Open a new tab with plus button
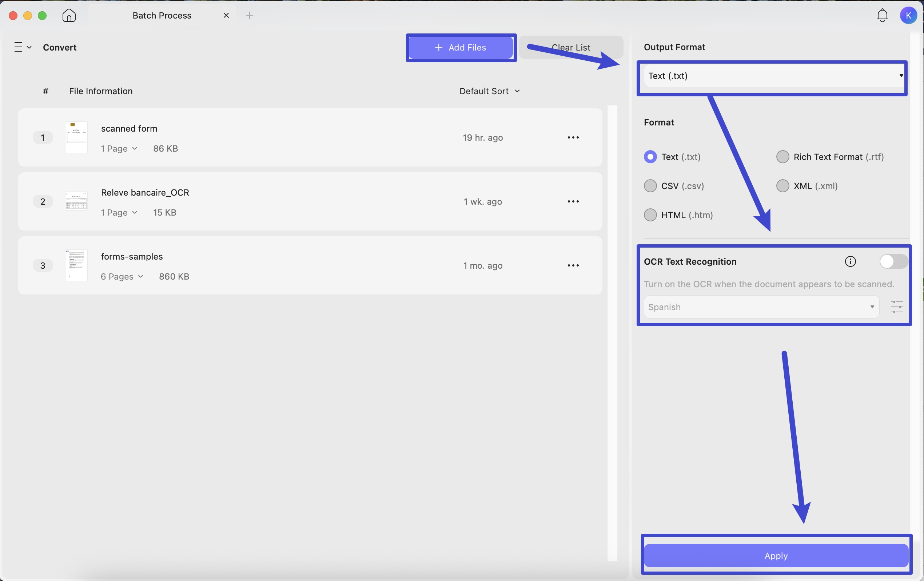Viewport: 924px width, 581px height. [x=250, y=15]
